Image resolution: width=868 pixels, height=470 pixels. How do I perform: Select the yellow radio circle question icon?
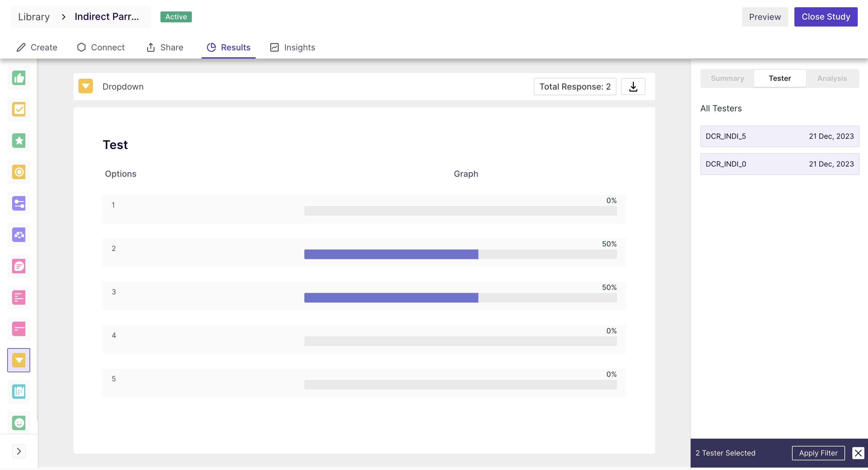[19, 172]
